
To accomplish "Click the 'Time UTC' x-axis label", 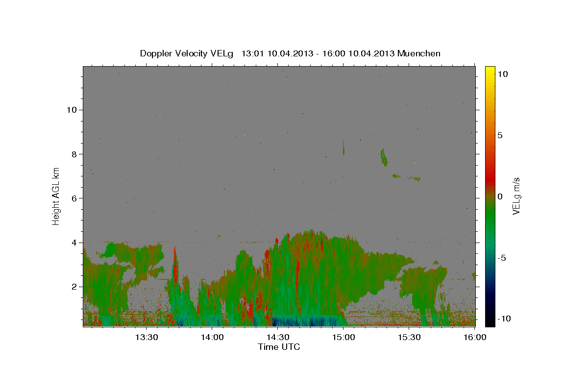I will coord(279,347).
